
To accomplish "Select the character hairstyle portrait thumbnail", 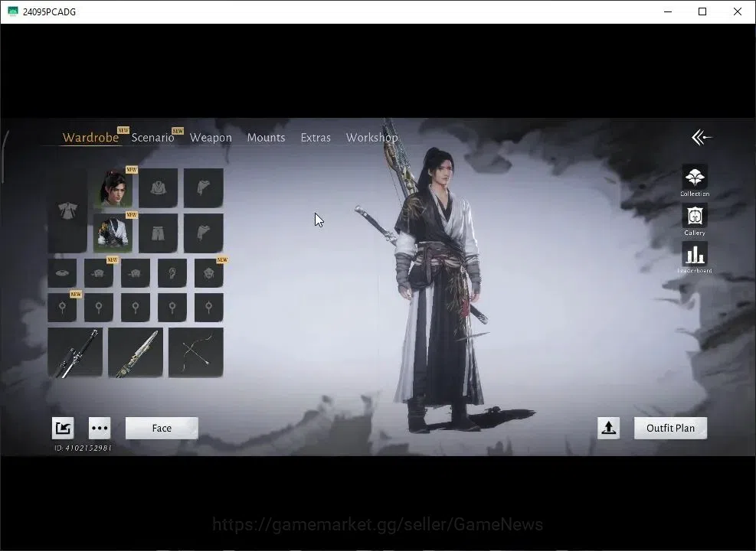I will (x=113, y=187).
